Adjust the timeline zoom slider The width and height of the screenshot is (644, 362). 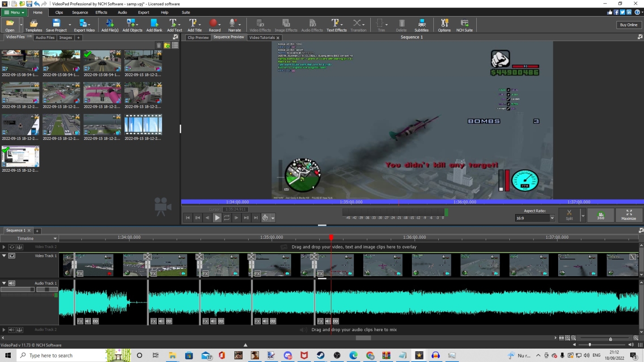pyautogui.click(x=610, y=339)
